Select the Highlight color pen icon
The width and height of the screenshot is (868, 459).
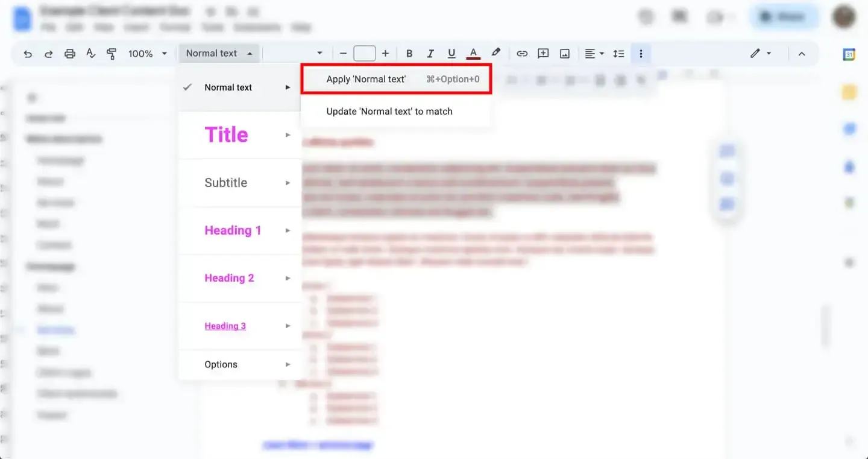click(x=495, y=53)
